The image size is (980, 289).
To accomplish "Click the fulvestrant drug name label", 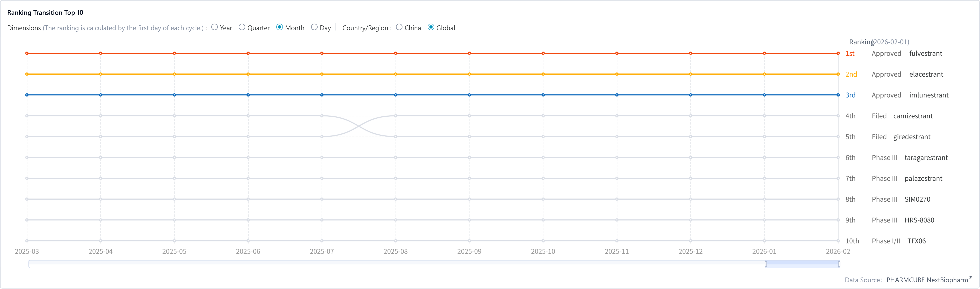I will coord(926,54).
